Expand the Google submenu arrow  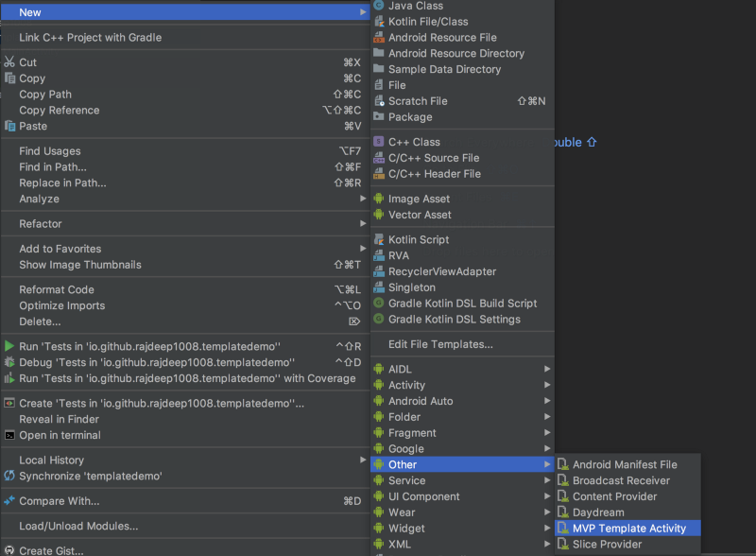coord(547,448)
